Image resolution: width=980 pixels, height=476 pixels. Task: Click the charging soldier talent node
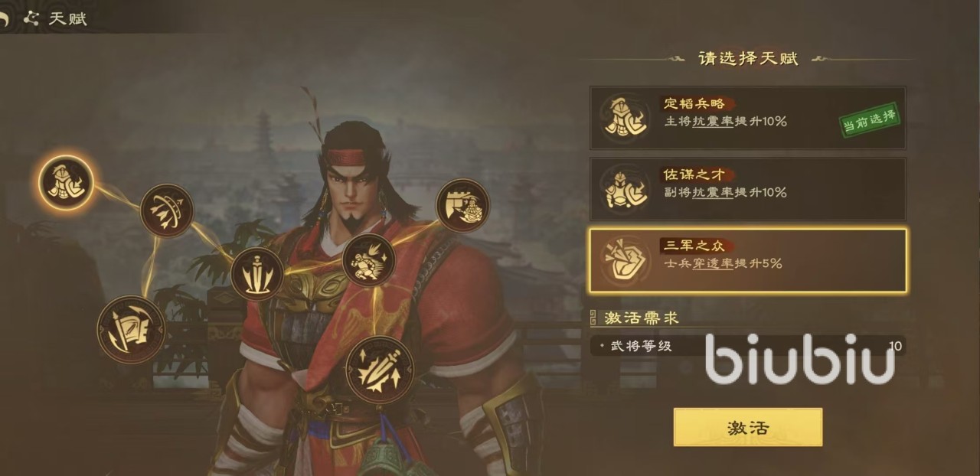[x=368, y=261]
